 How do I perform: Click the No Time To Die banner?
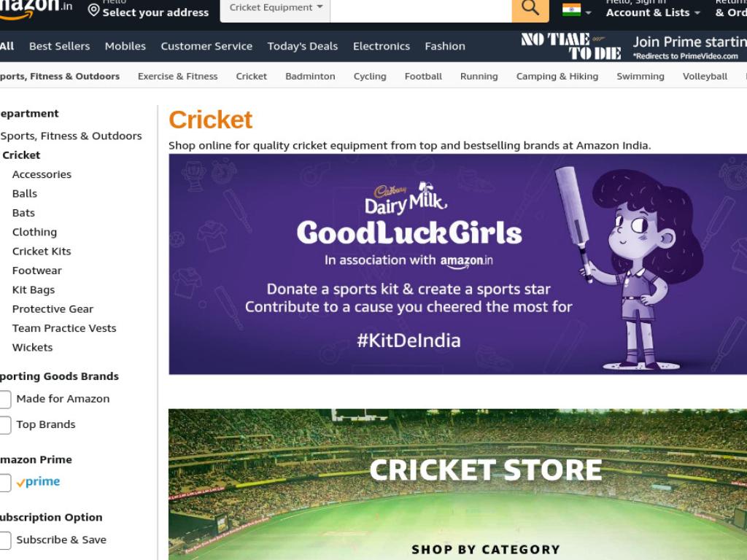point(571,46)
